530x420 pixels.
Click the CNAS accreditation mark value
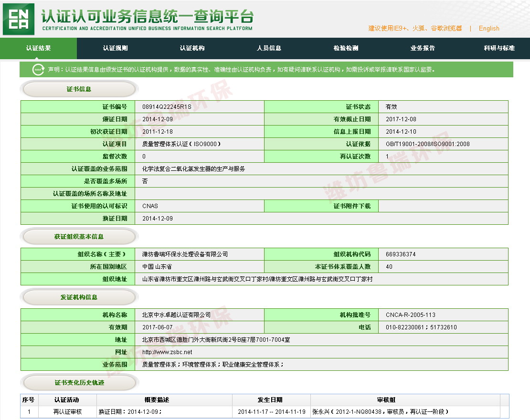tap(150, 206)
